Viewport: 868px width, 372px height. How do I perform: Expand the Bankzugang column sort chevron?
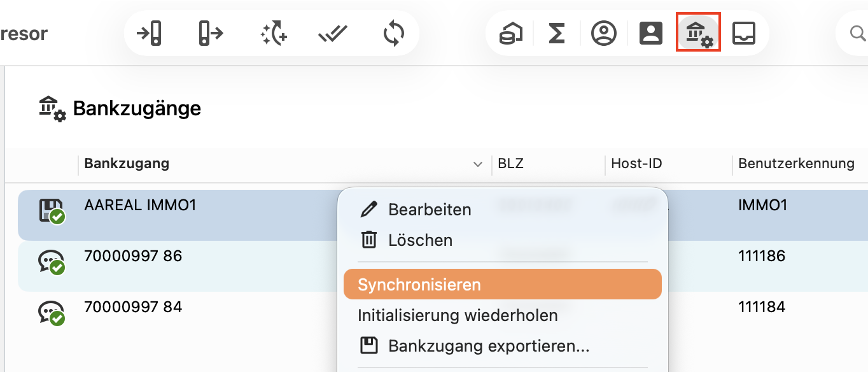478,164
